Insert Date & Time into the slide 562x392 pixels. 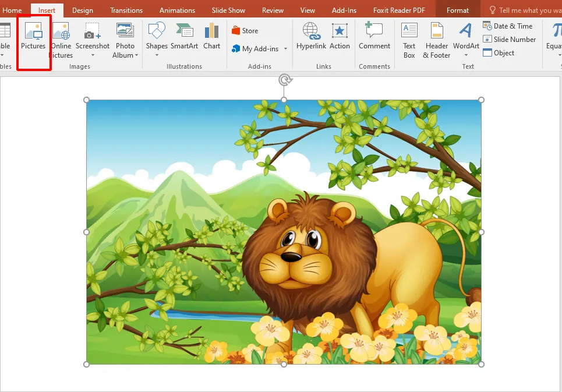pos(508,26)
